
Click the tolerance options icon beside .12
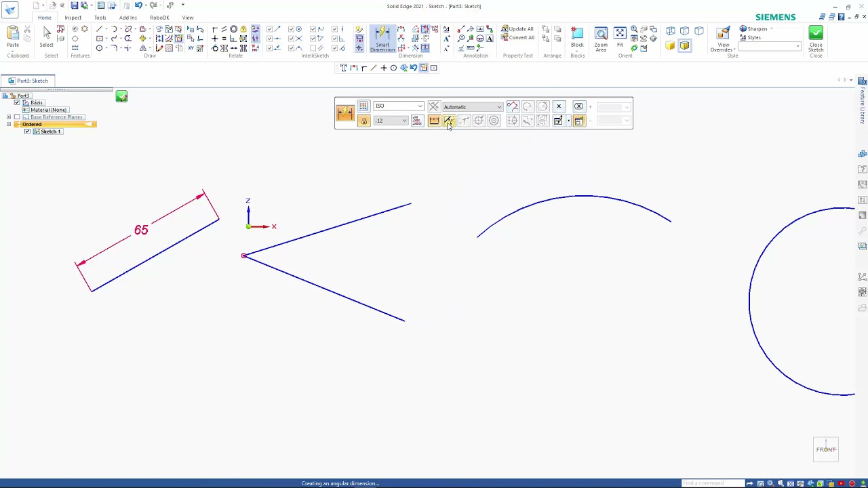pos(416,121)
